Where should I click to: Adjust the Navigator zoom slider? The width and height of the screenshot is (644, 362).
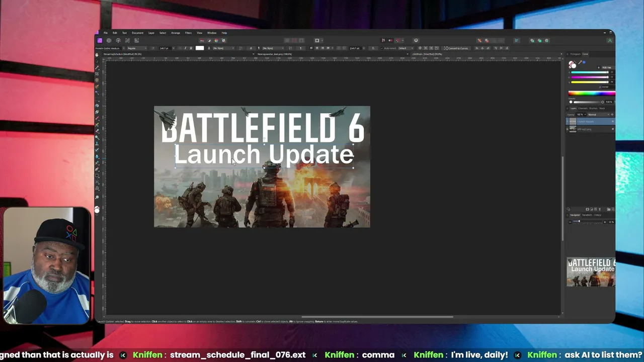pos(588,221)
